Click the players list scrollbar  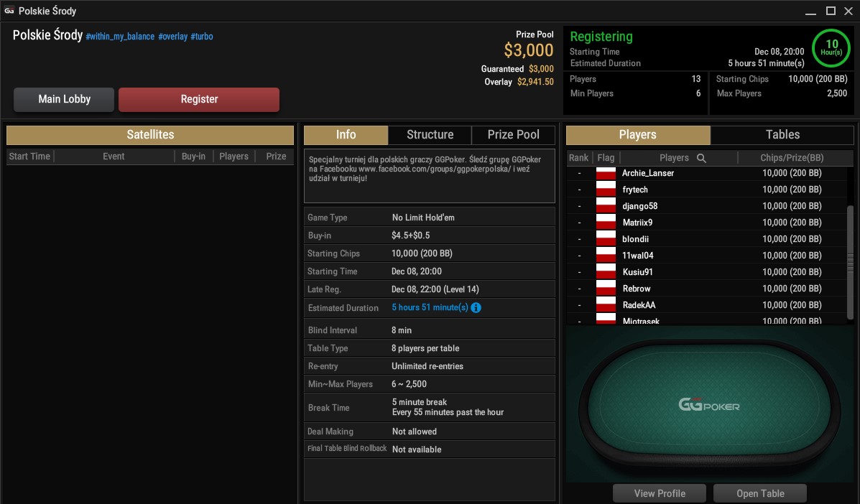[x=850, y=262]
